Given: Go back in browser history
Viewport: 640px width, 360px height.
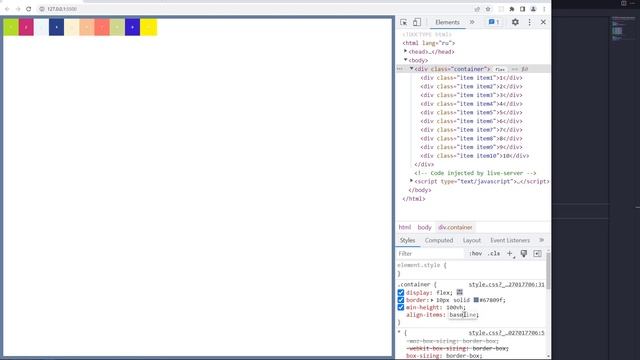Looking at the screenshot, I should click(x=7, y=9).
